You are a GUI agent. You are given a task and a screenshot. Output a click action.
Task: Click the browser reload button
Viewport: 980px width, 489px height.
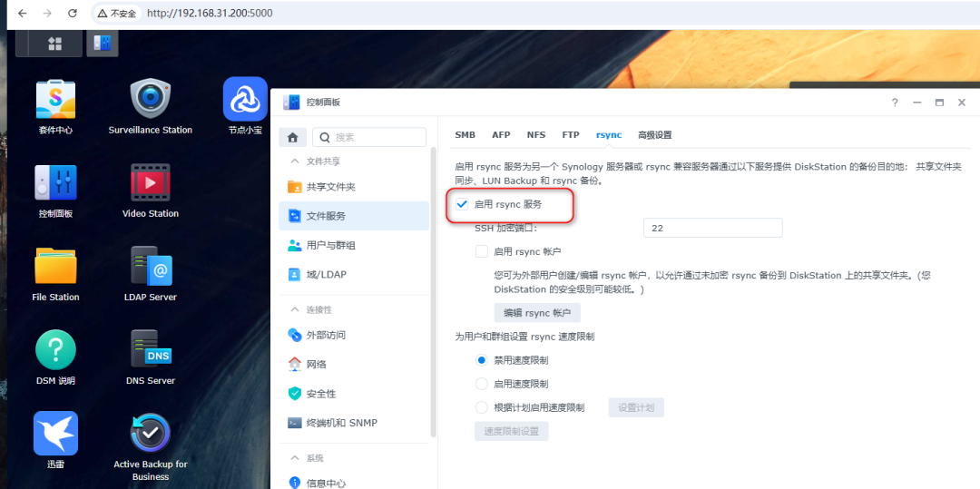pos(73,13)
